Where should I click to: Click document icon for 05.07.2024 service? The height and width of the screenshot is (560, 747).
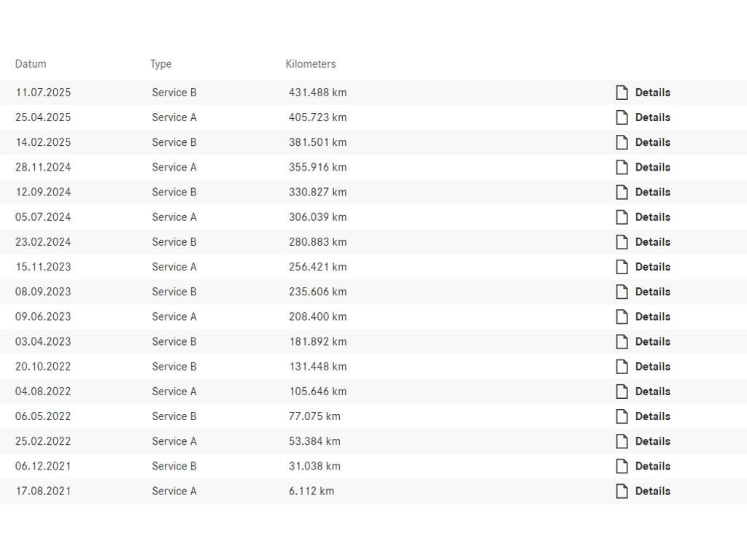622,217
